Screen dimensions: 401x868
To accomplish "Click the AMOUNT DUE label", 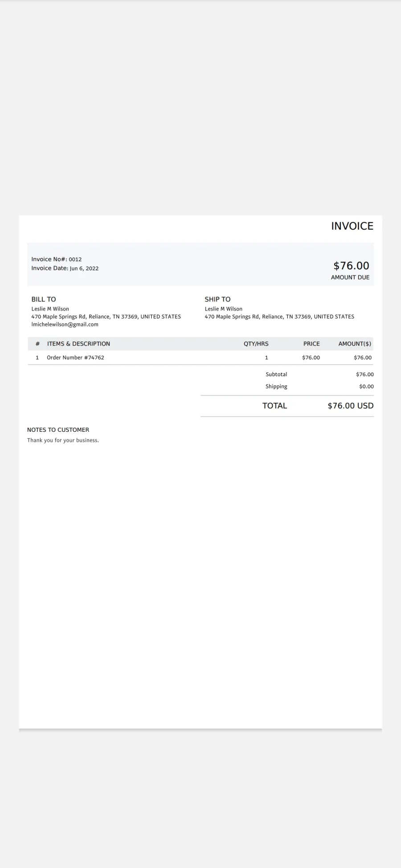I will 350,277.
